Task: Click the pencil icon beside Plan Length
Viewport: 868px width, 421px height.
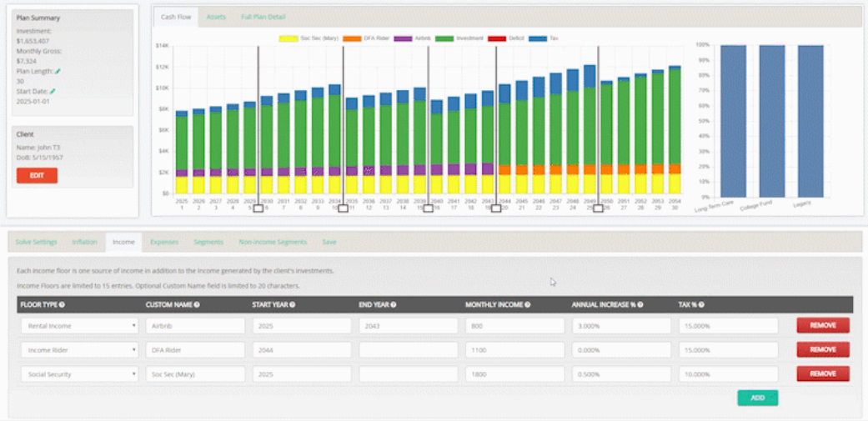Action: point(58,72)
